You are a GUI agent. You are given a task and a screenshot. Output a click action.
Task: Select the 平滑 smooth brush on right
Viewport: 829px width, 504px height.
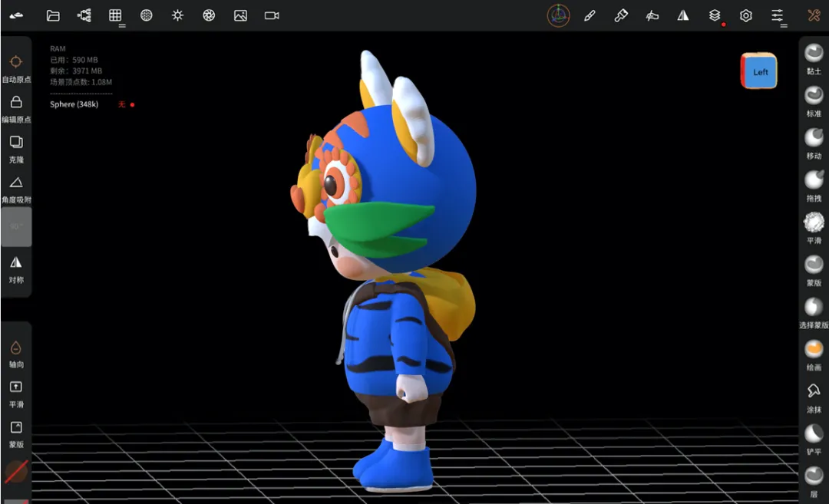tap(814, 228)
